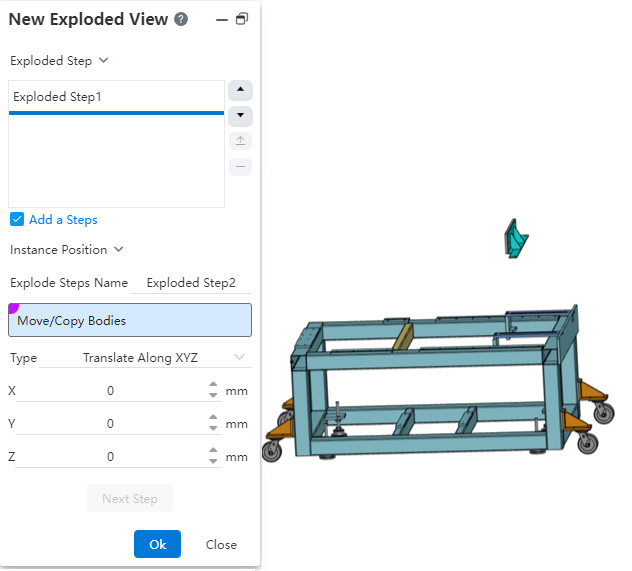The image size is (632, 571).
Task: Click the Y translation value field
Action: 110,424
